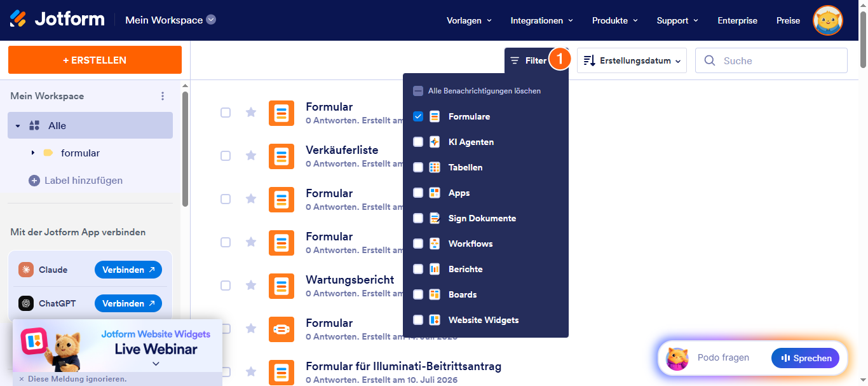Open the Enterprise page
Screen dimensions: 868x386
click(x=737, y=20)
